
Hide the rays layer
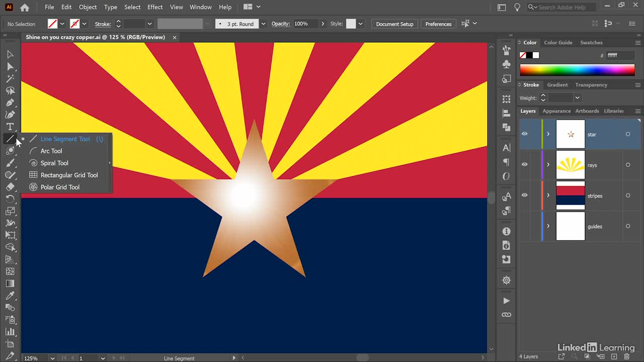click(525, 165)
